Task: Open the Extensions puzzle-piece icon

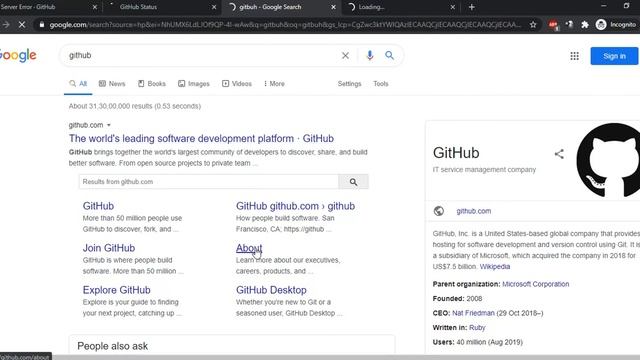Action: tap(584, 25)
